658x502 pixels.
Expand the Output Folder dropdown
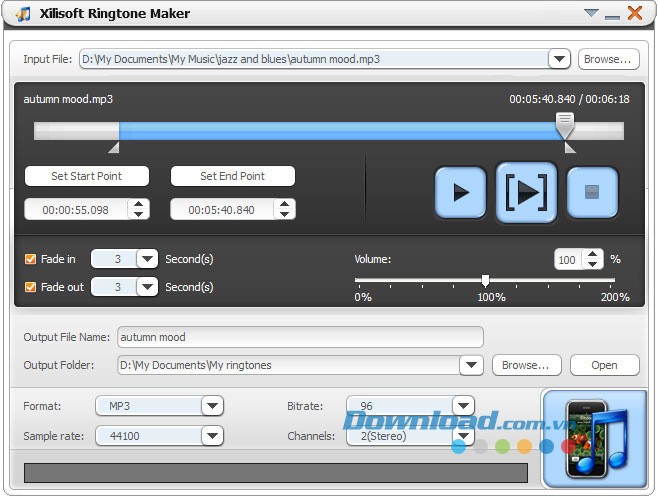tap(471, 365)
